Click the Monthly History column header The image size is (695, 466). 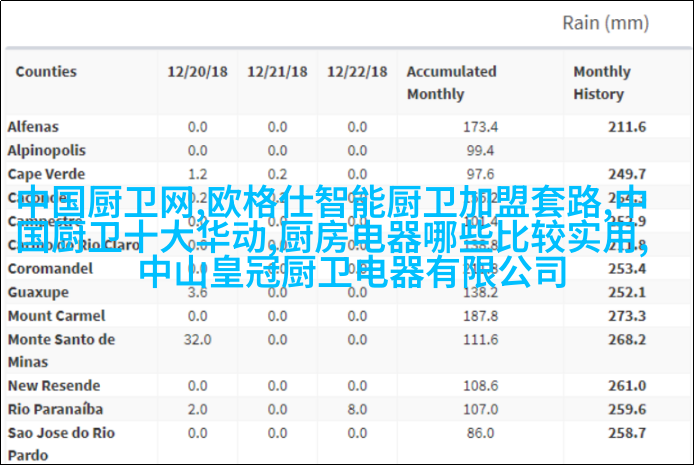[x=601, y=83]
